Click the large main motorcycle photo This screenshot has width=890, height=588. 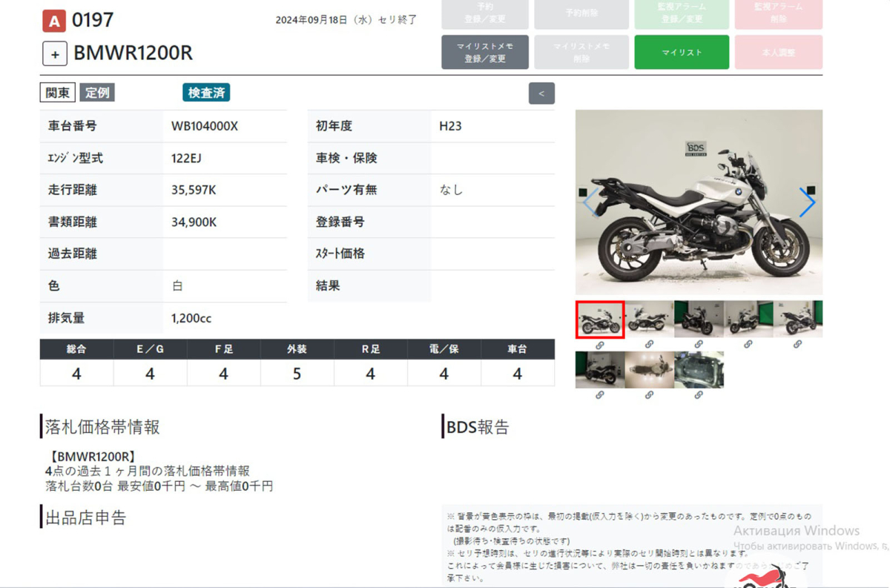tap(699, 202)
